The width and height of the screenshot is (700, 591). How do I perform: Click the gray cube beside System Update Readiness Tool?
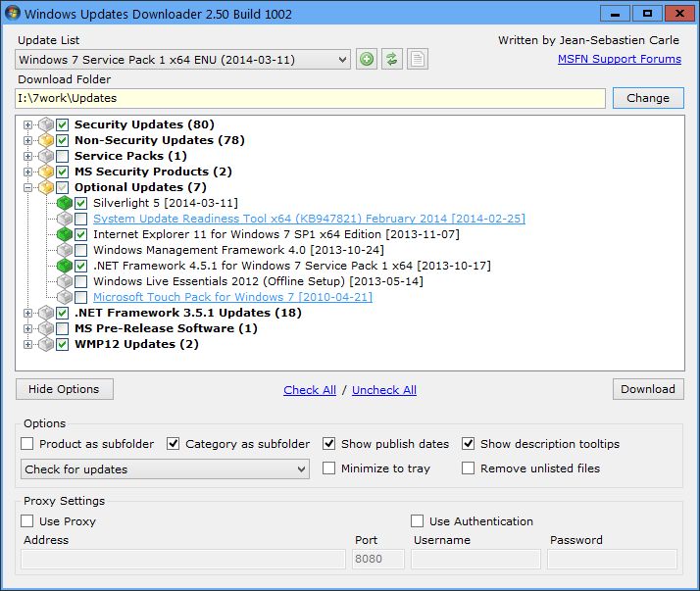coord(65,219)
